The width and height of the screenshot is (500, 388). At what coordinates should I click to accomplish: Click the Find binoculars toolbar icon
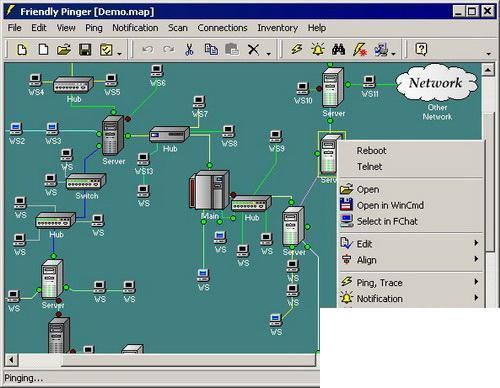pos(339,50)
